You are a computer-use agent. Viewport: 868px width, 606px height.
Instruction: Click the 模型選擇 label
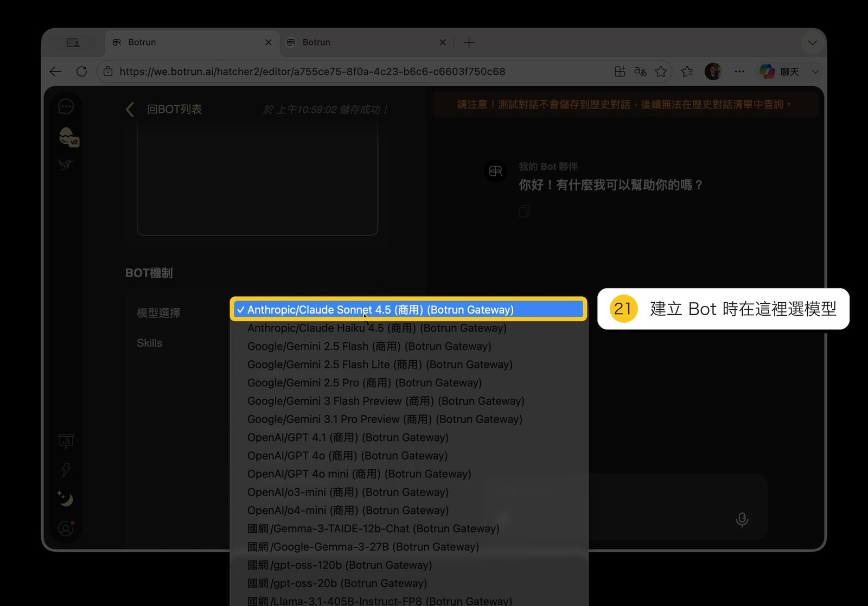click(158, 313)
